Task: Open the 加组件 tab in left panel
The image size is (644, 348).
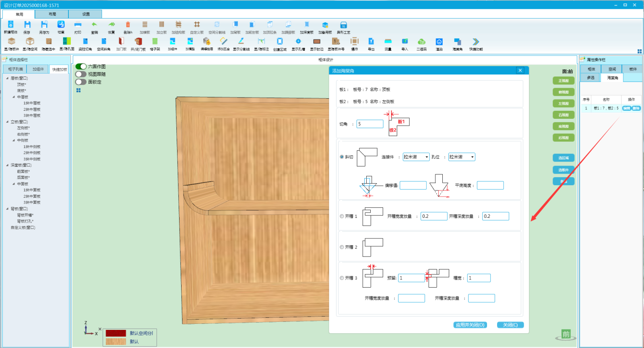Action: click(38, 69)
